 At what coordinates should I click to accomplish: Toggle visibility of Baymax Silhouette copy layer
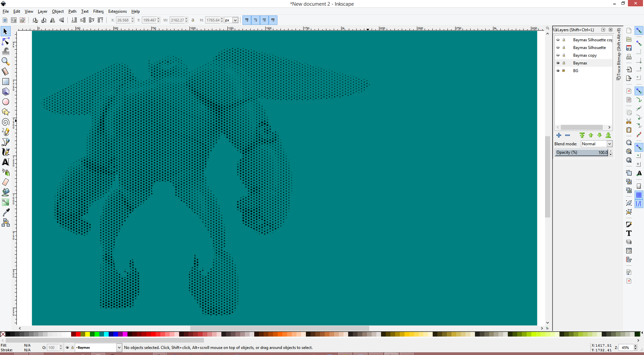click(558, 40)
